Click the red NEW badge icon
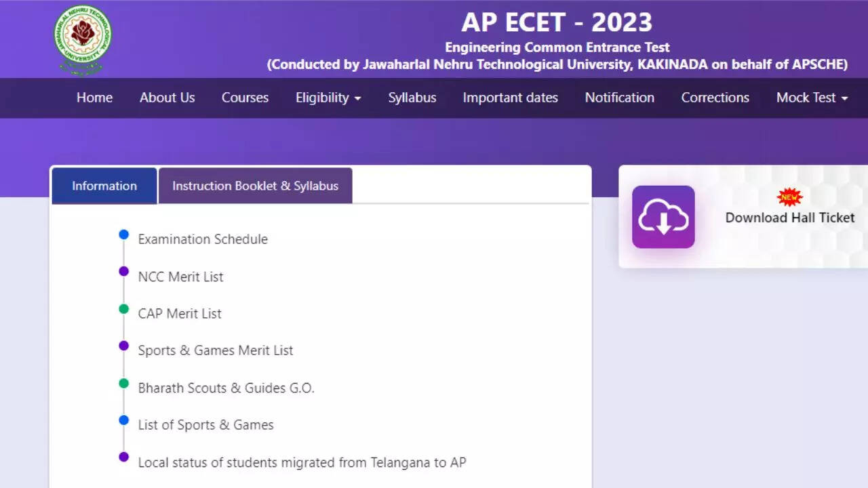The image size is (868, 488). tap(790, 197)
